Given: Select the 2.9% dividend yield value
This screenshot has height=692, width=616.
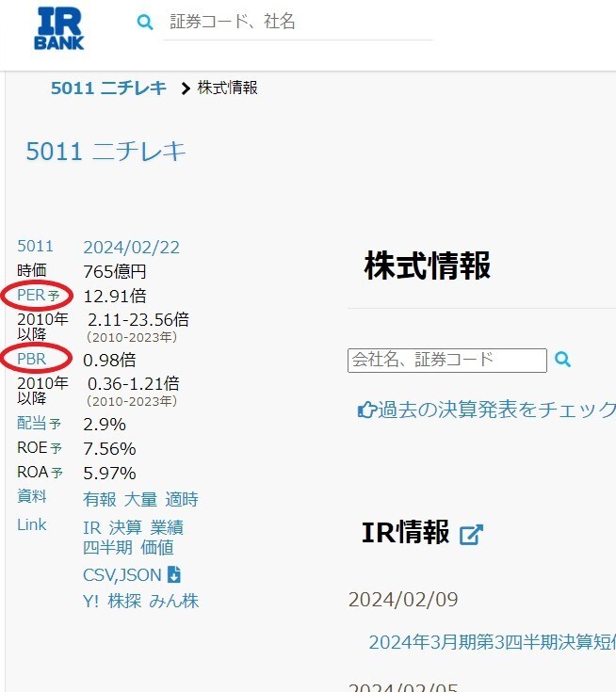Looking at the screenshot, I should 105,424.
